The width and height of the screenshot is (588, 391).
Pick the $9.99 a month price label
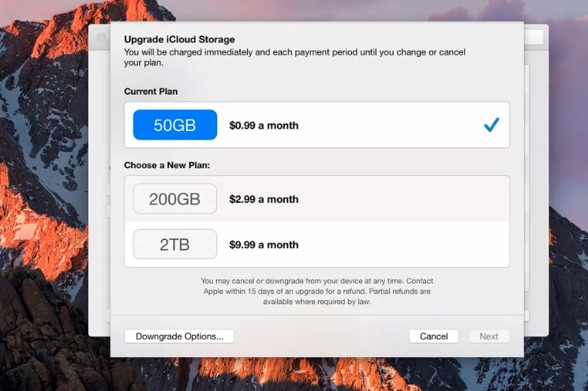264,245
